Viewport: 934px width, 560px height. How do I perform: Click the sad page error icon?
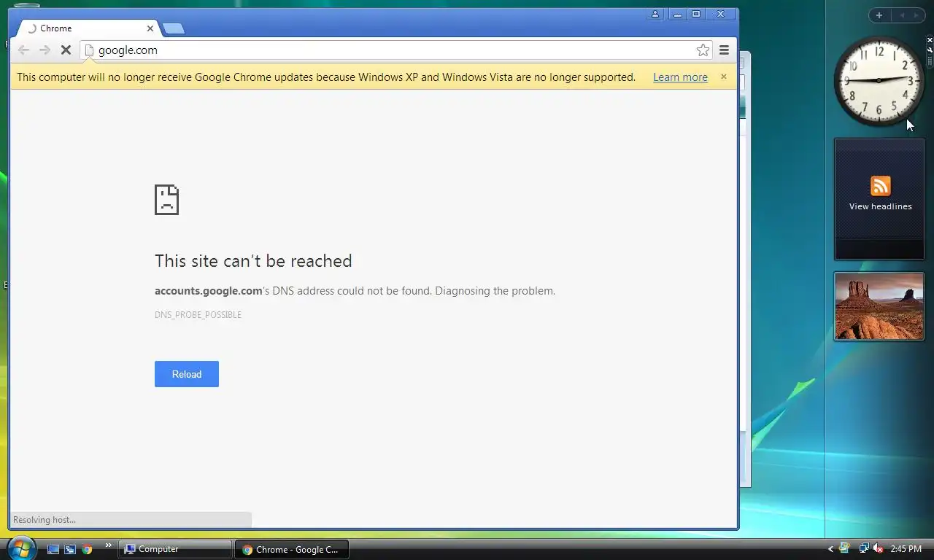[x=166, y=199]
